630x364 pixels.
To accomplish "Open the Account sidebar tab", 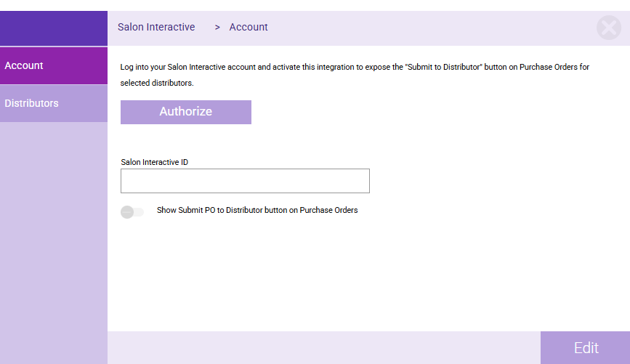I will 54,65.
